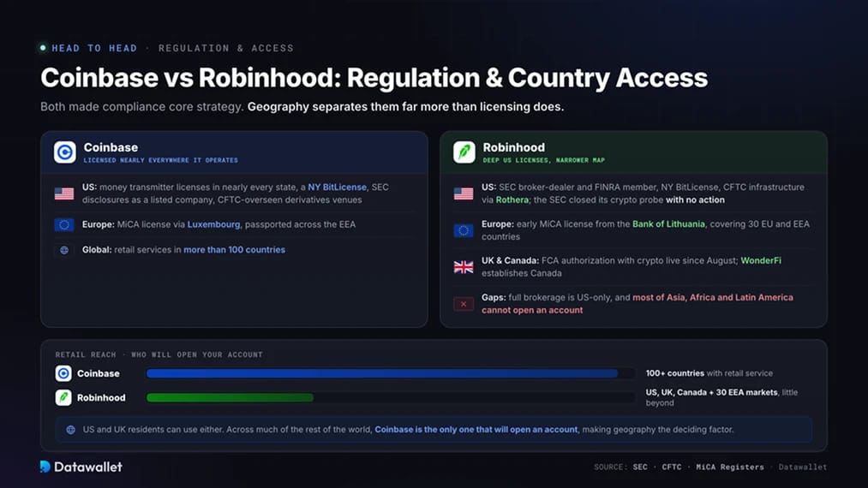Image resolution: width=868 pixels, height=488 pixels.
Task: Click the NY BitLicense highlighted text in the Coinbase card
Action: click(x=337, y=187)
